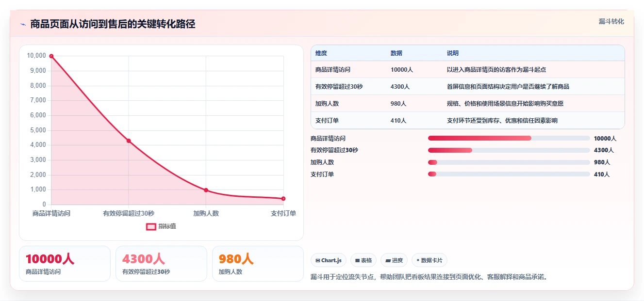Click the 商品详情访问 x-axis label on chart
This screenshot has height=301, width=644.
[51, 213]
